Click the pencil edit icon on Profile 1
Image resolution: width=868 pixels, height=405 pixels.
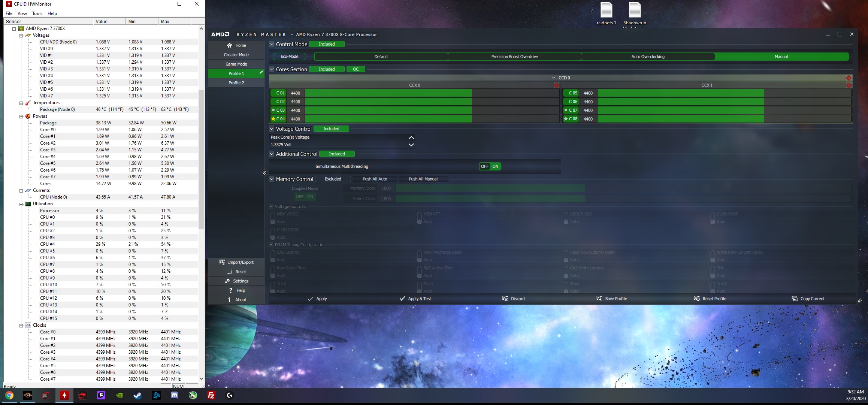pyautogui.click(x=261, y=73)
